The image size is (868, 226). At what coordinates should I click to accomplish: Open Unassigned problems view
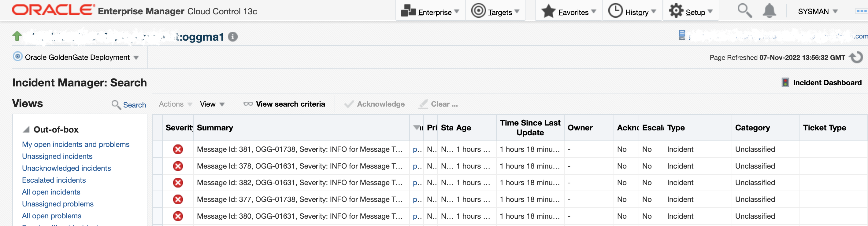(57, 204)
